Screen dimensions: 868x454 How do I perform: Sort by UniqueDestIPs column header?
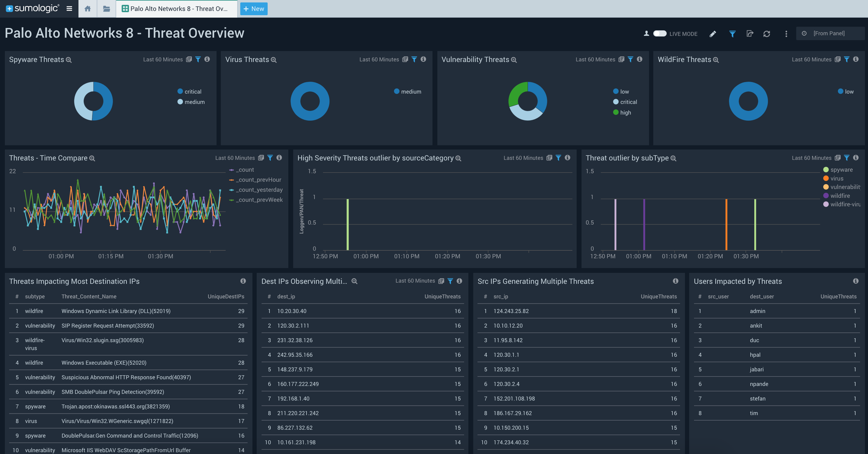click(226, 297)
